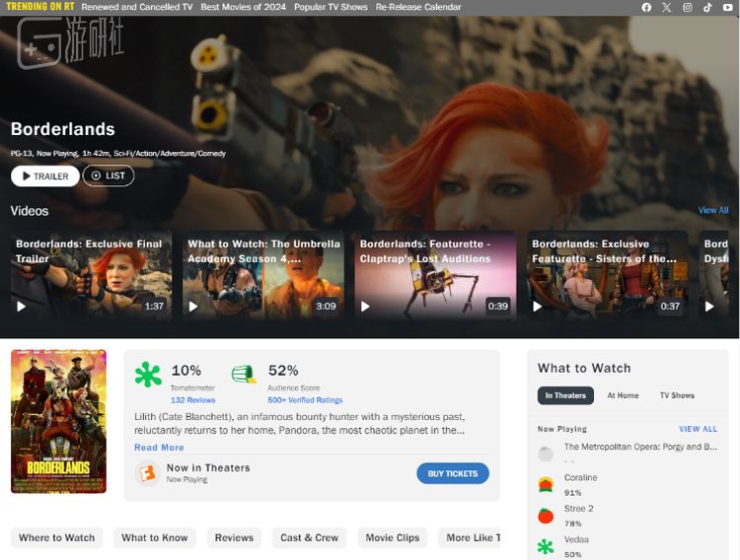Click the TRAILER button
Viewport: 740px width, 560px height.
(x=45, y=175)
